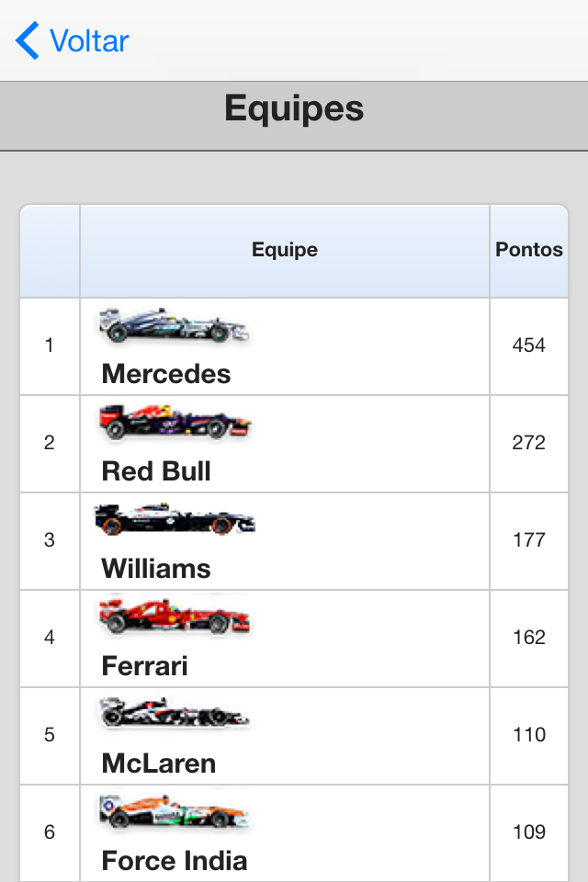Screen dimensions: 588x882
Task: Select the Red Bull team name
Action: (x=156, y=471)
